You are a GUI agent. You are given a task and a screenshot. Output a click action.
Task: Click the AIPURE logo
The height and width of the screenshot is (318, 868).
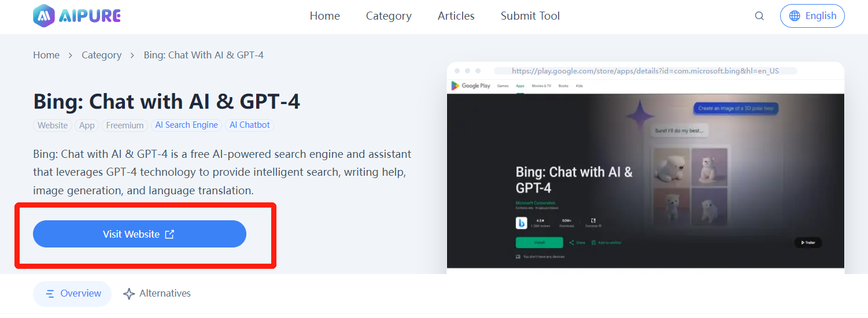tap(77, 16)
